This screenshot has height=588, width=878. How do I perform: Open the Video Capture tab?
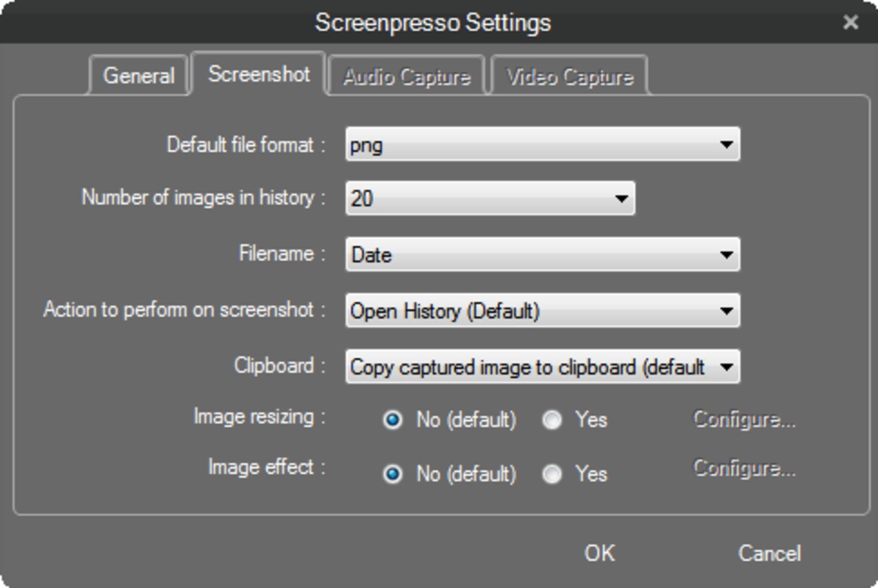tap(569, 77)
